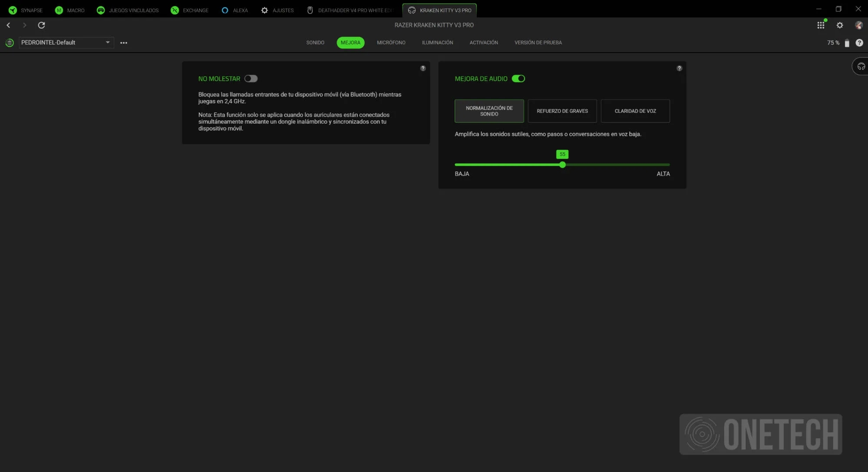This screenshot has height=472, width=868.
Task: Click the ALTA slider label
Action: point(663,174)
